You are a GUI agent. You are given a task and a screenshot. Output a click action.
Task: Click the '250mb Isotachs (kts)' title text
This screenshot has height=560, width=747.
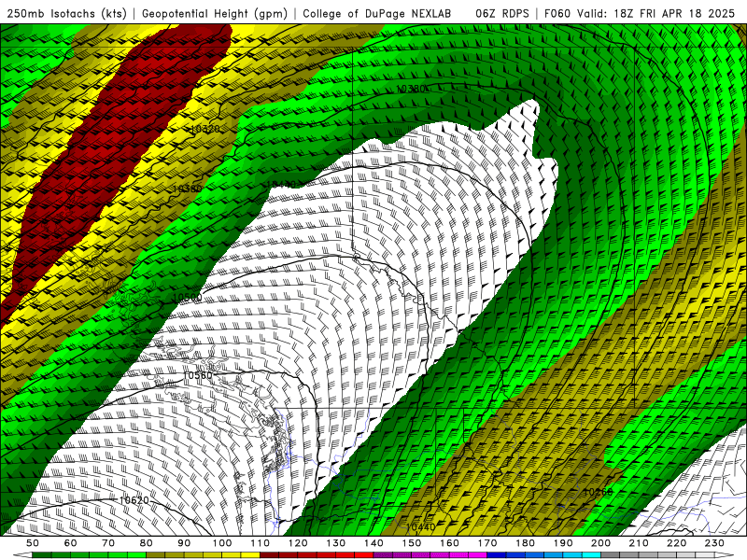[66, 14]
